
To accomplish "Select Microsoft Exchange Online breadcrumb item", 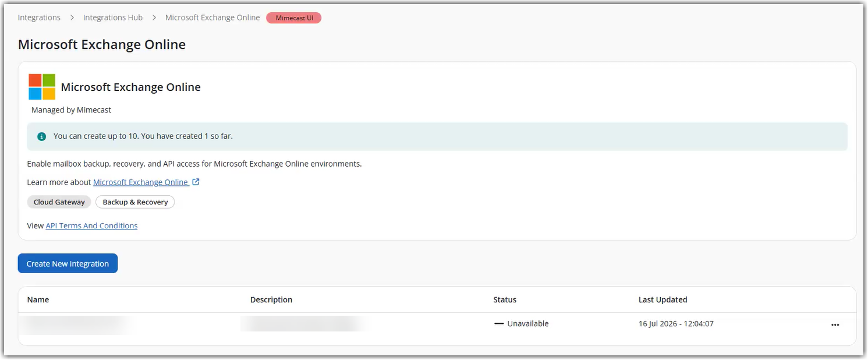I will coord(212,17).
